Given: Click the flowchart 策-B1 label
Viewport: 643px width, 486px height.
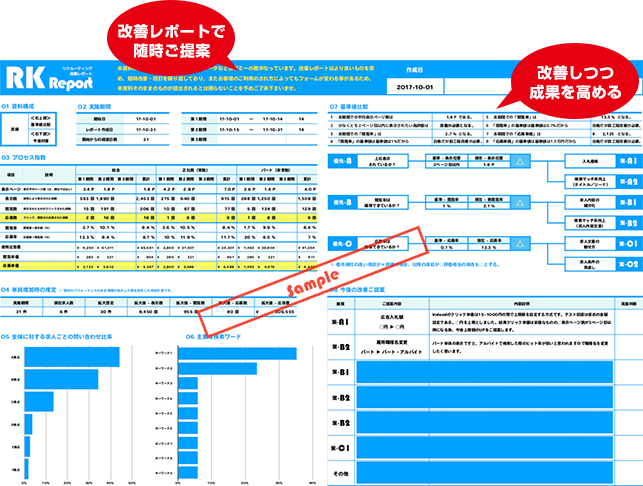Looking at the screenshot, I should pos(628,202).
